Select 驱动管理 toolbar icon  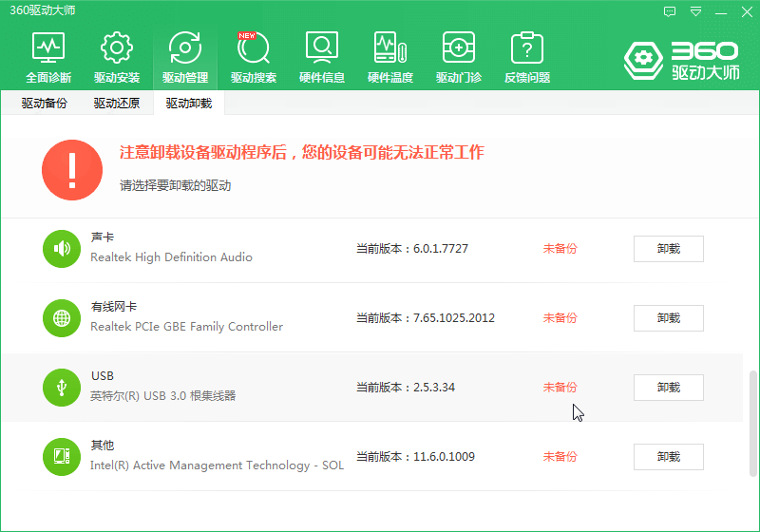pyautogui.click(x=185, y=56)
